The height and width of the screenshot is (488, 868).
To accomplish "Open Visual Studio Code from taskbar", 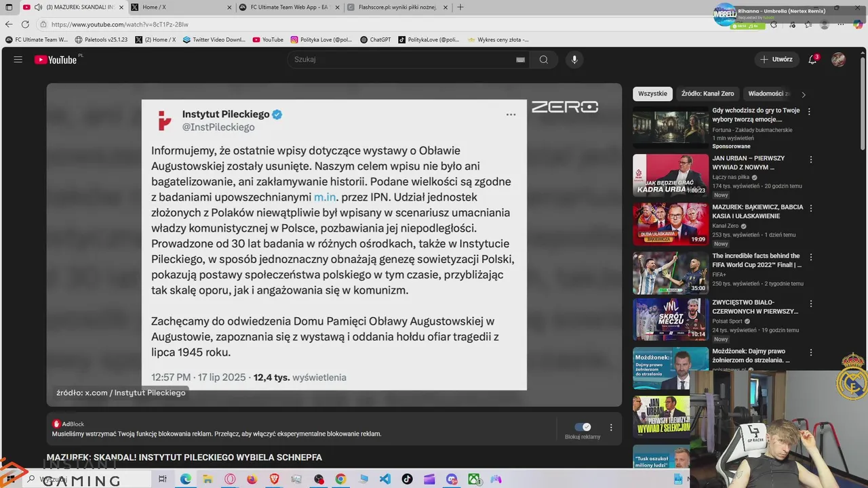I will [x=384, y=479].
